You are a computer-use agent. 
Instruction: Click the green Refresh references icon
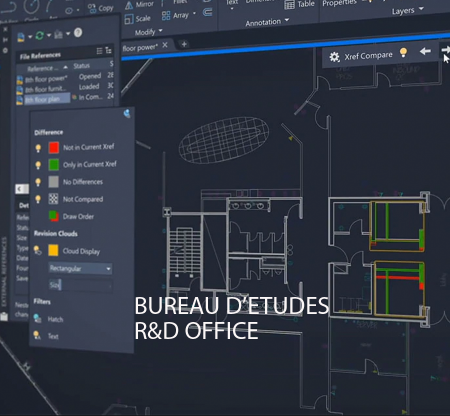(40, 35)
